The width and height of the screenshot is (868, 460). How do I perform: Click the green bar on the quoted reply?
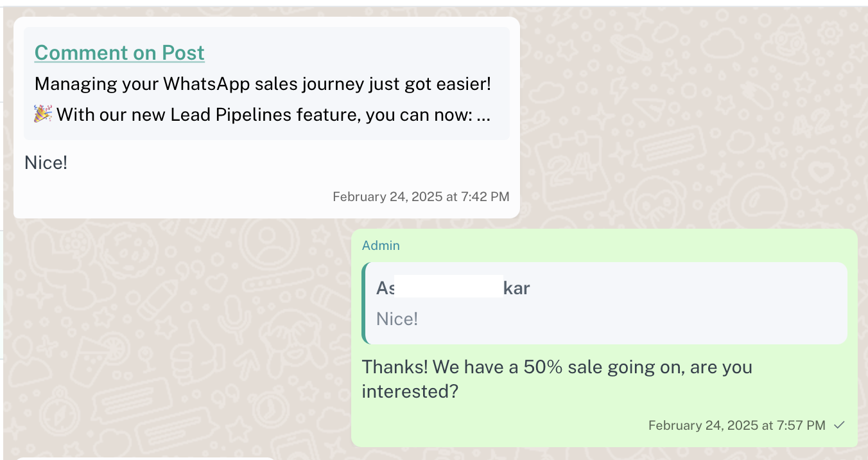pyautogui.click(x=364, y=303)
